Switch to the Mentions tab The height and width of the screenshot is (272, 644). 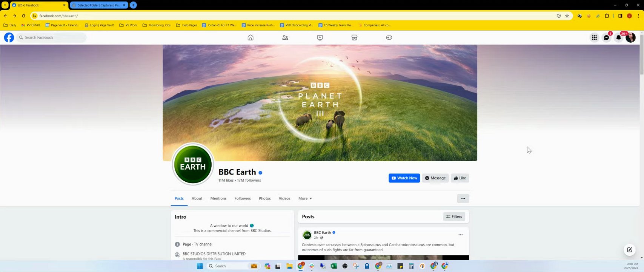click(218, 198)
